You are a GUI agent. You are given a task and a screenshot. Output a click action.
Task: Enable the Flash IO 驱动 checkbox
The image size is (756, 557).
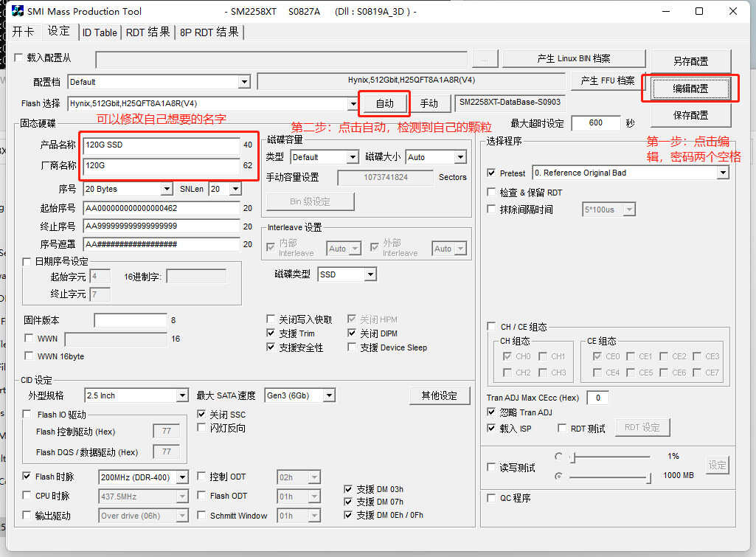point(27,415)
